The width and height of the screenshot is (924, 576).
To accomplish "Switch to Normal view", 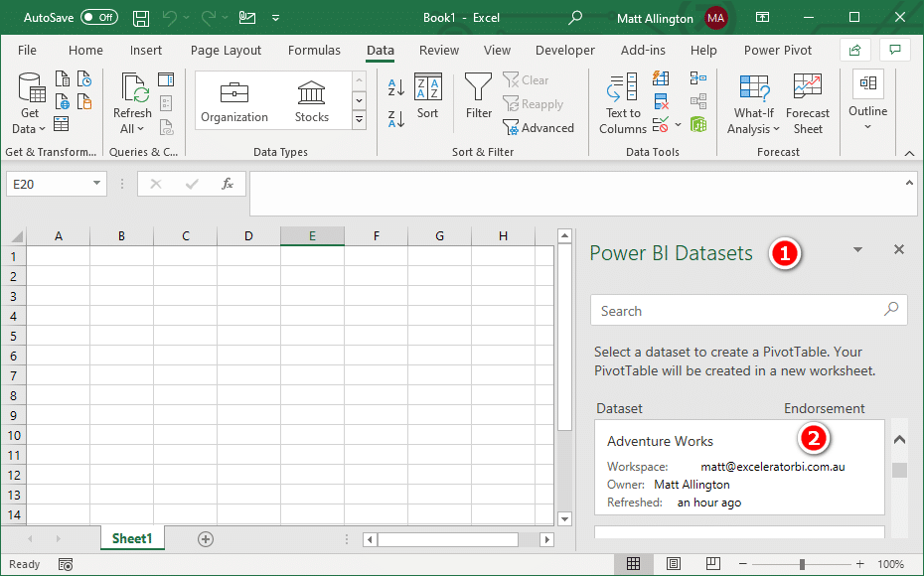I will (634, 564).
